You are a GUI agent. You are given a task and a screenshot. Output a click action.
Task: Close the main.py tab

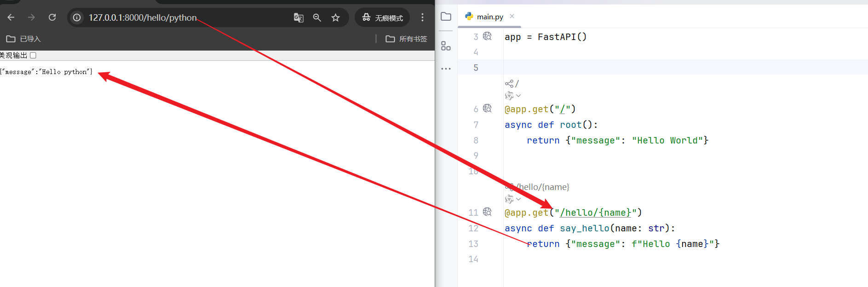point(512,16)
